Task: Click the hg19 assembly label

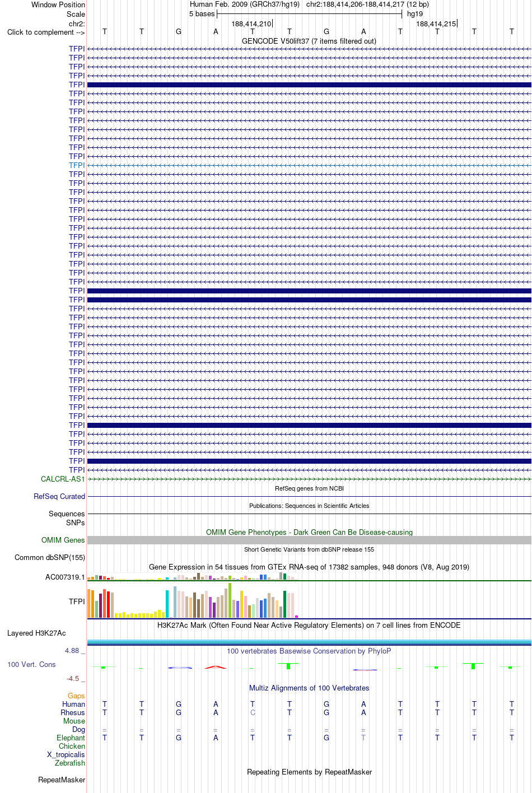Action: tap(415, 13)
